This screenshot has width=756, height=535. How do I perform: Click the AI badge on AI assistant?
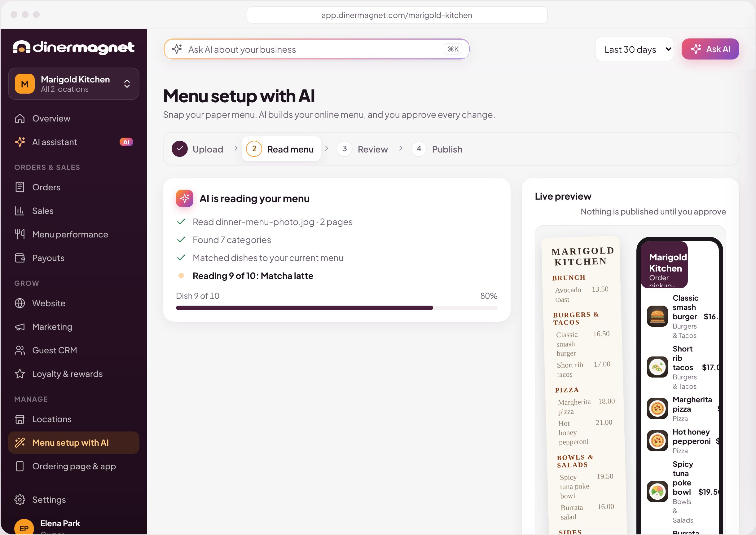pyautogui.click(x=126, y=142)
